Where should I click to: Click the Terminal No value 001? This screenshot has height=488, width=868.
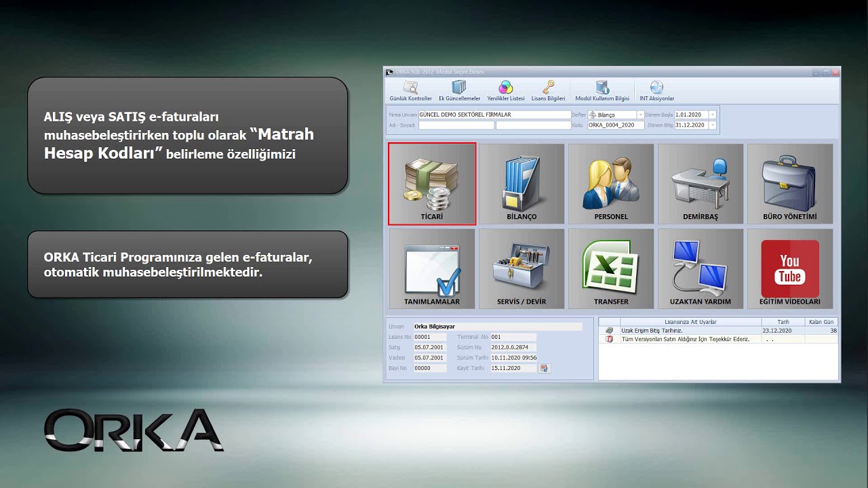(x=513, y=337)
